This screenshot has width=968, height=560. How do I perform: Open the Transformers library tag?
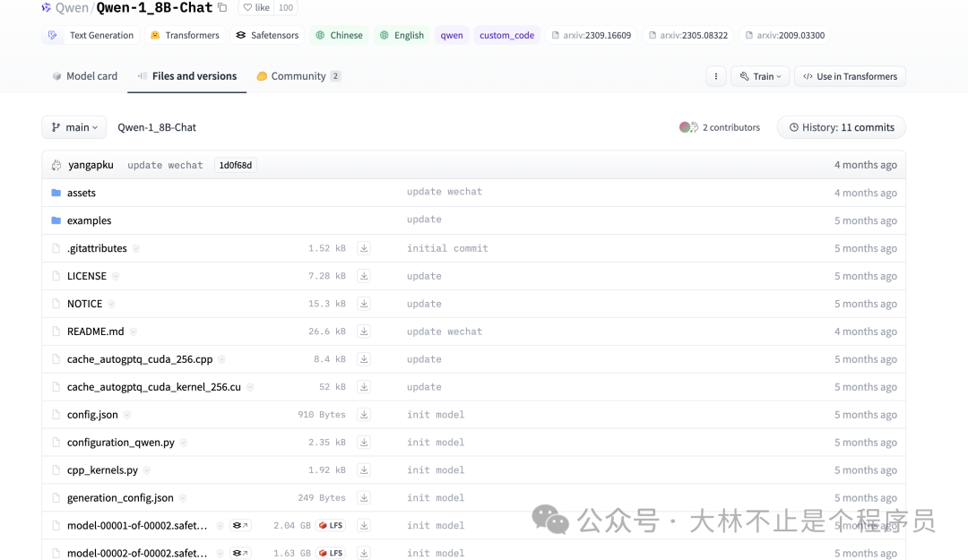point(185,35)
